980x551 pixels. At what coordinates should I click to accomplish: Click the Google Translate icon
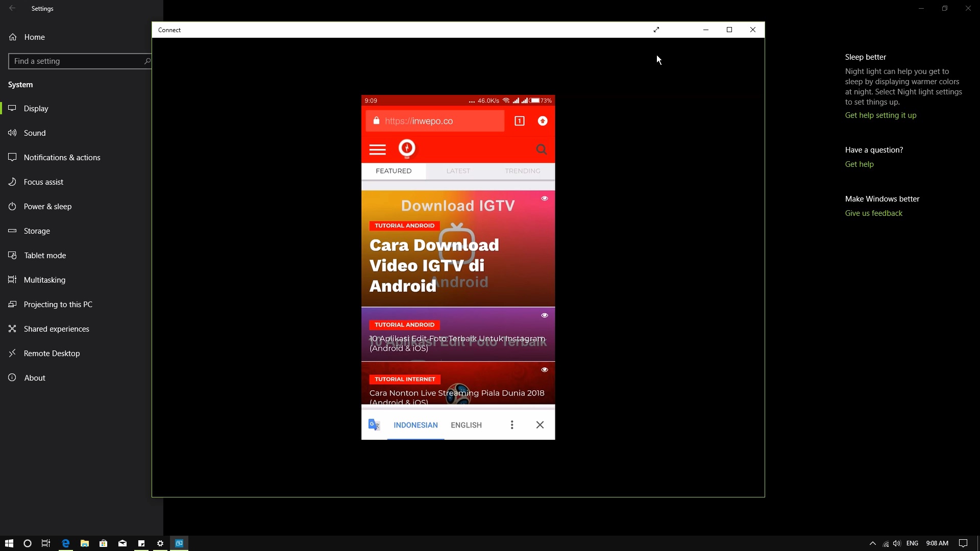[x=374, y=425]
